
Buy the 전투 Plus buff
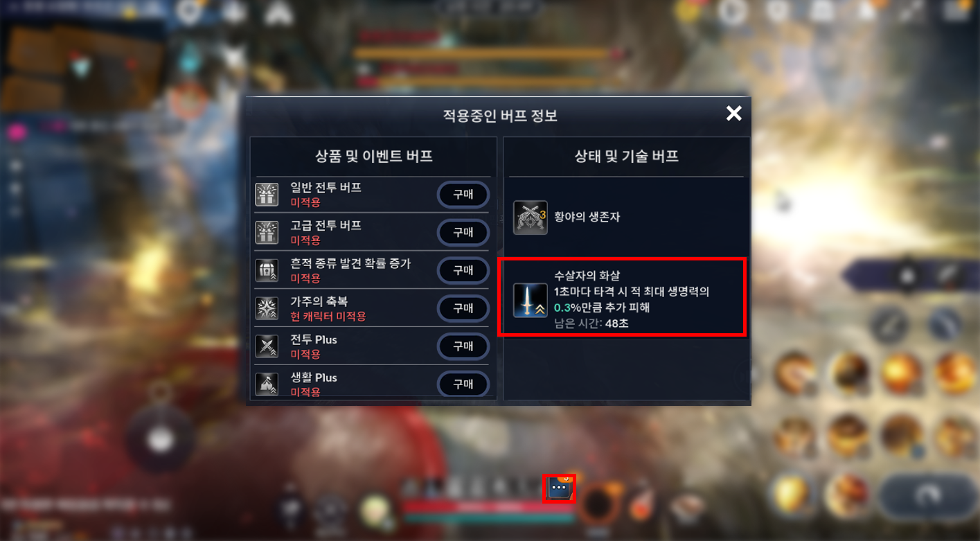point(463,346)
